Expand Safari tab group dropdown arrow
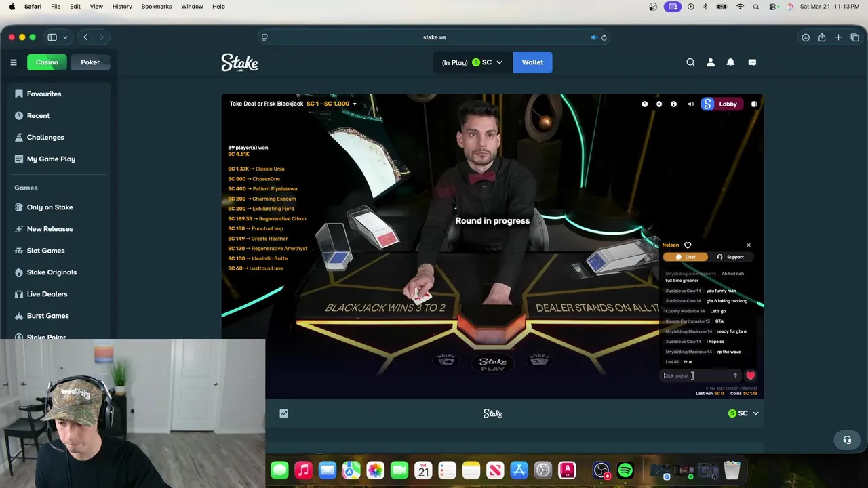Viewport: 868px width, 488px height. tap(65, 37)
